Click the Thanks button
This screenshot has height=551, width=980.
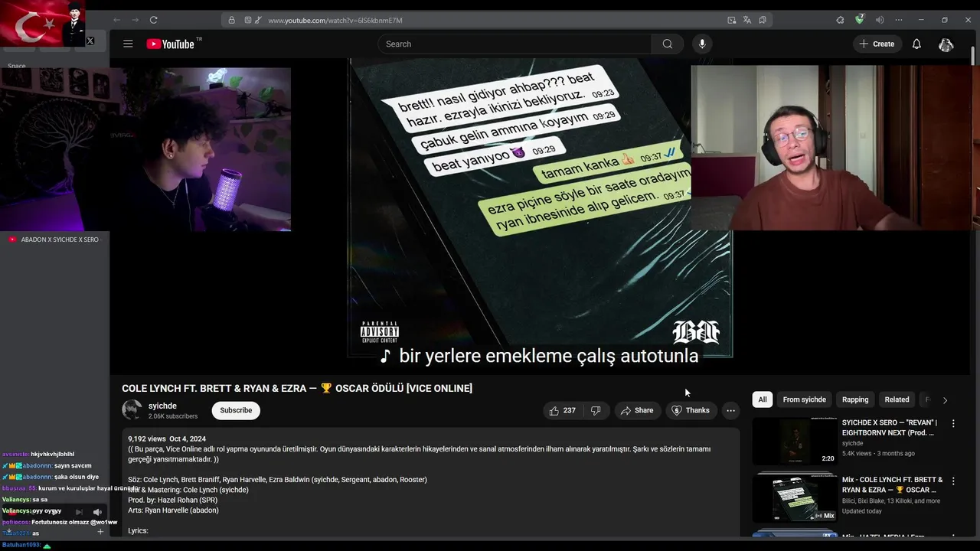coord(691,410)
